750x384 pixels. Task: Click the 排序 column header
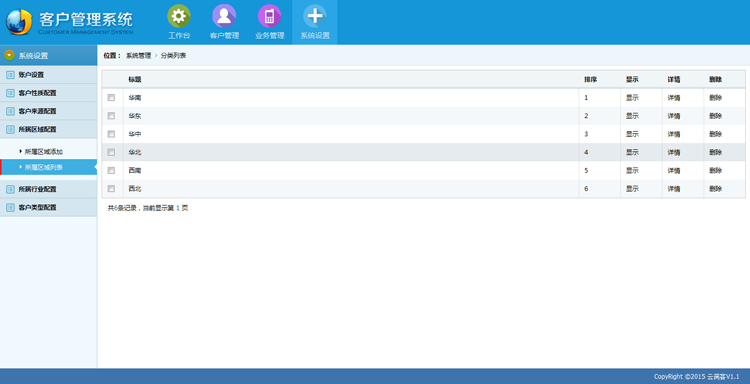590,79
